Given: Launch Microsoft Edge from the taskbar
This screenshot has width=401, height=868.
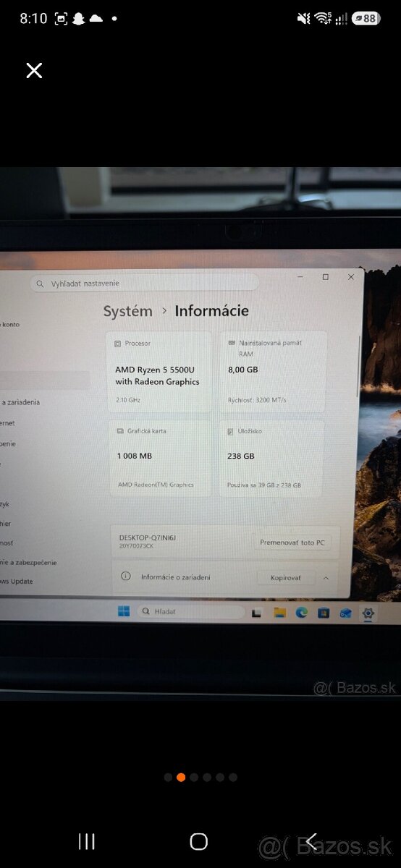Looking at the screenshot, I should click(x=302, y=613).
